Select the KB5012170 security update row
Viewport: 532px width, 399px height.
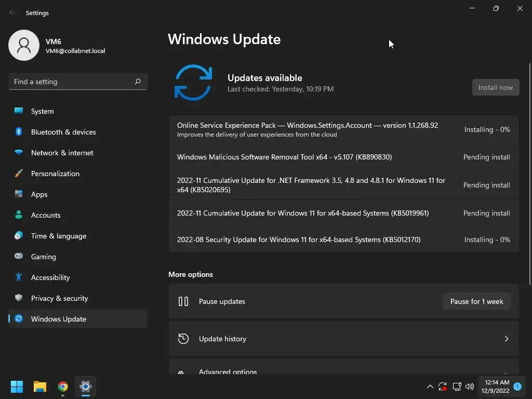[344, 240]
